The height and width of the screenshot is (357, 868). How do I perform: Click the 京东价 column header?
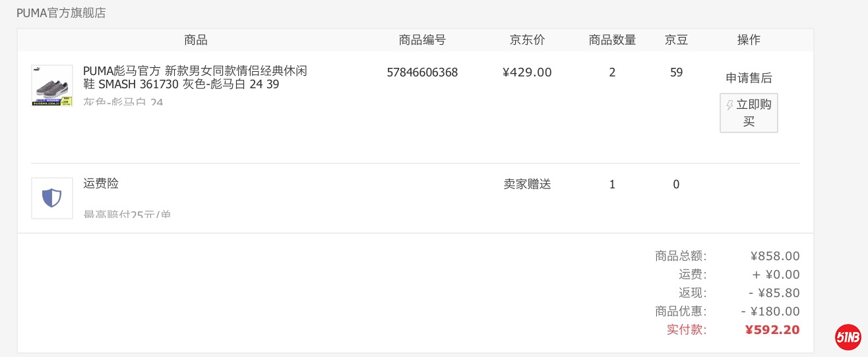pyautogui.click(x=527, y=40)
